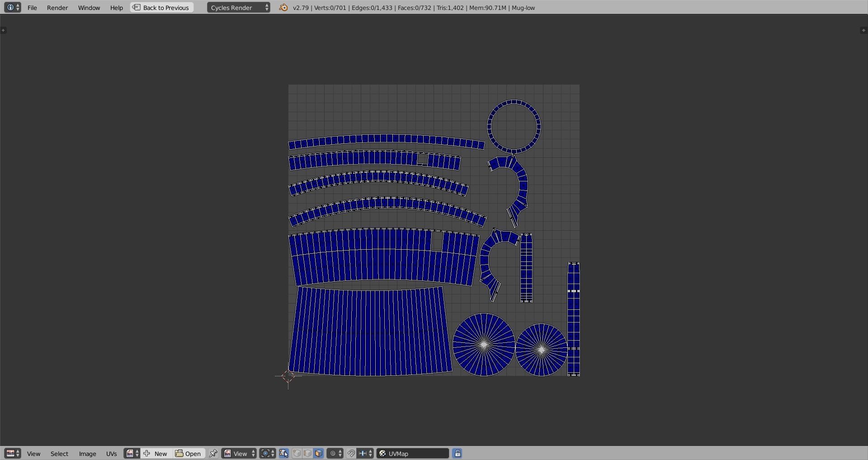Screen dimensions: 868x460
Task: Open the Cycles Render engine dropdown
Action: tap(239, 8)
